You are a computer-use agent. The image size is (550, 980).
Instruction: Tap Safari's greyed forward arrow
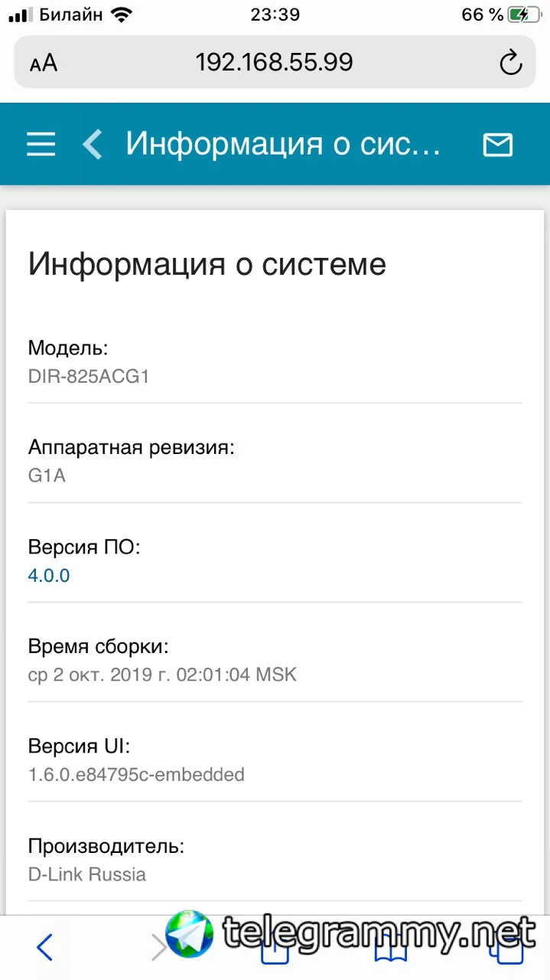point(158,948)
